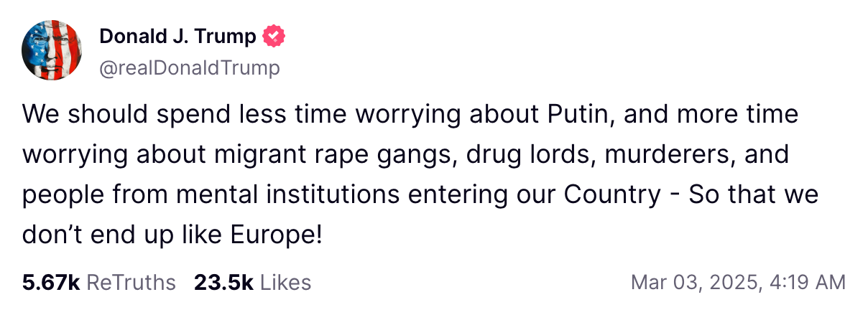The width and height of the screenshot is (868, 320).
Task: Click the word Country in the post
Action: (620, 194)
